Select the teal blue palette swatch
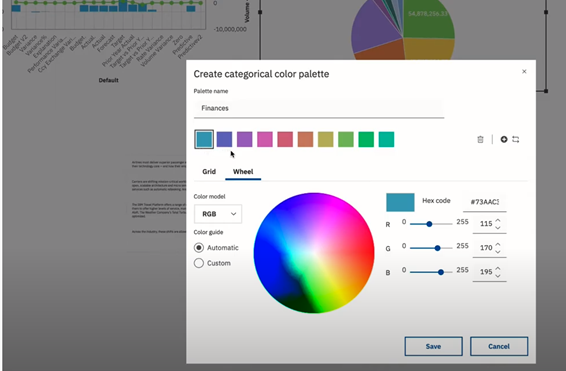 click(204, 139)
